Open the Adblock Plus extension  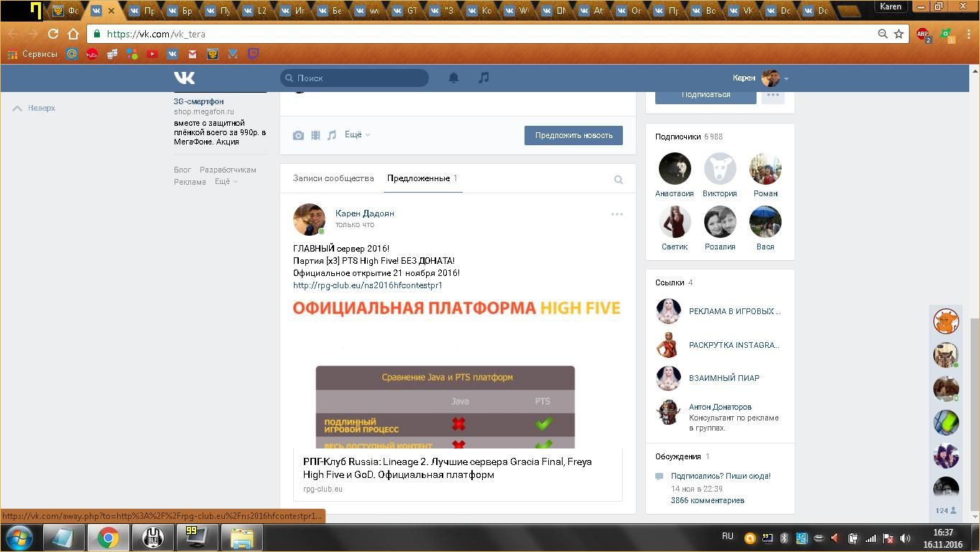tap(923, 34)
